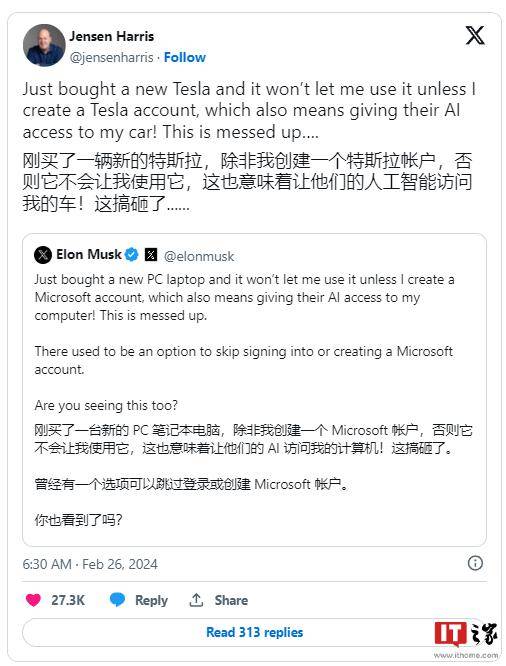
Task: Open the tweet info circle icon
Action: 475,563
